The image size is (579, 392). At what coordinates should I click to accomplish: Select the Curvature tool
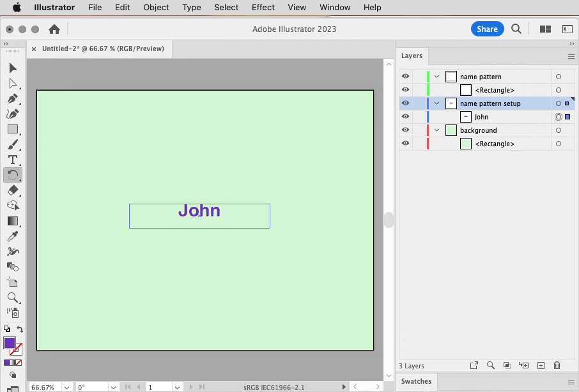point(13,114)
